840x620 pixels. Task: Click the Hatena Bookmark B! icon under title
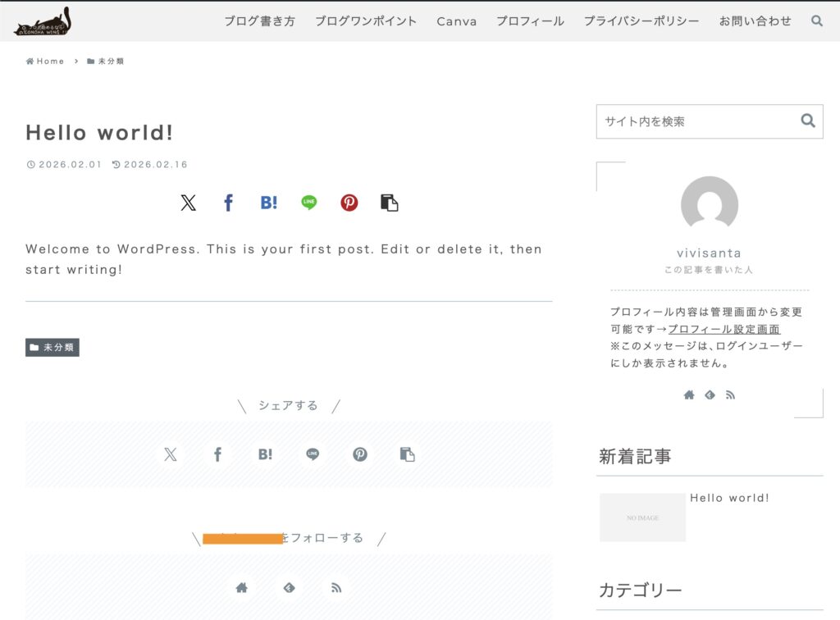(268, 203)
